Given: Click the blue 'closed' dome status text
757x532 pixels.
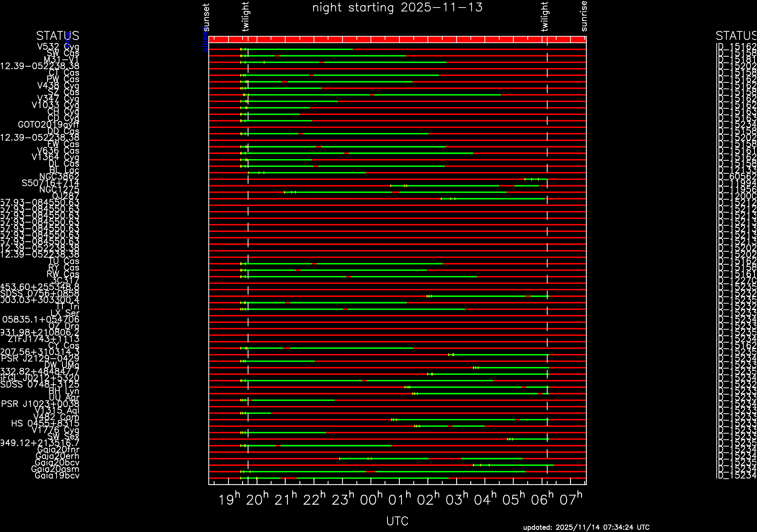Looking at the screenshot, I should pos(204,40).
